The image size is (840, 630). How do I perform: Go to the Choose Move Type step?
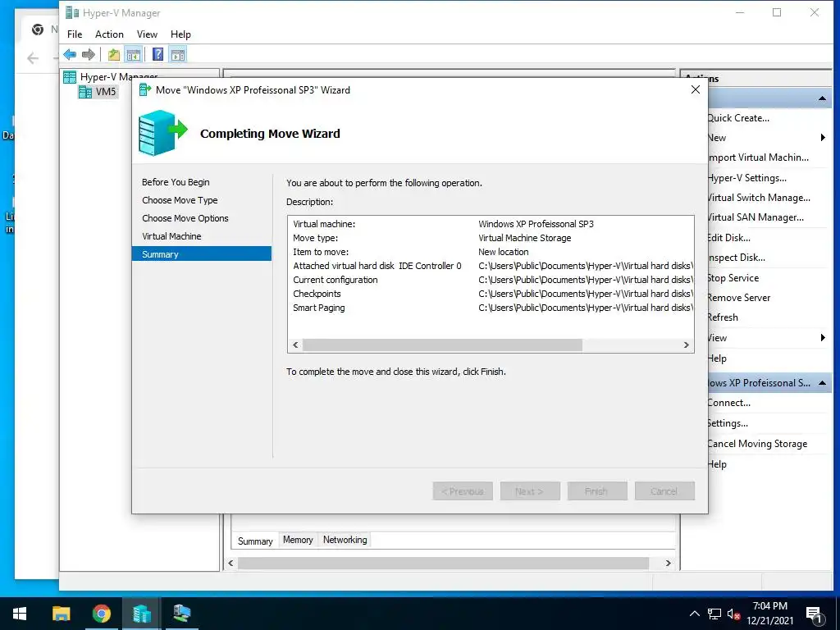pyautogui.click(x=180, y=200)
